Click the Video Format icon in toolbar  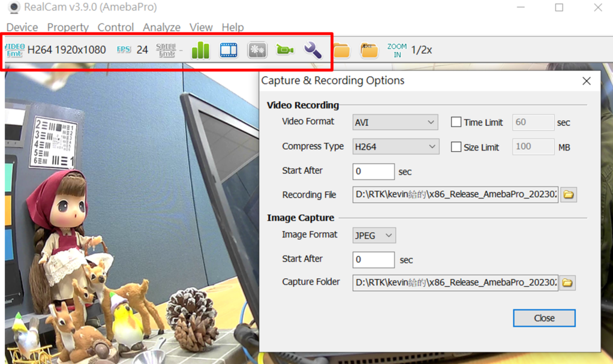[15, 50]
